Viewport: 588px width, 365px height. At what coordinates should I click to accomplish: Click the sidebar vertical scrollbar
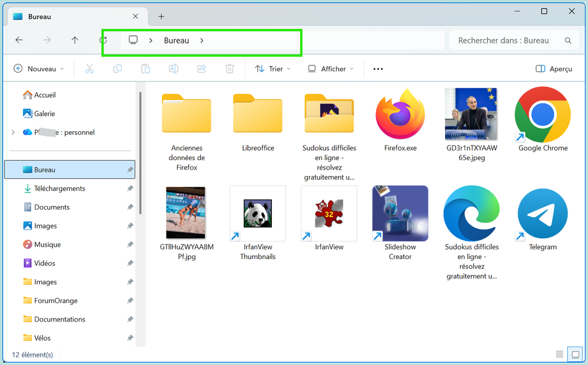coord(140,153)
